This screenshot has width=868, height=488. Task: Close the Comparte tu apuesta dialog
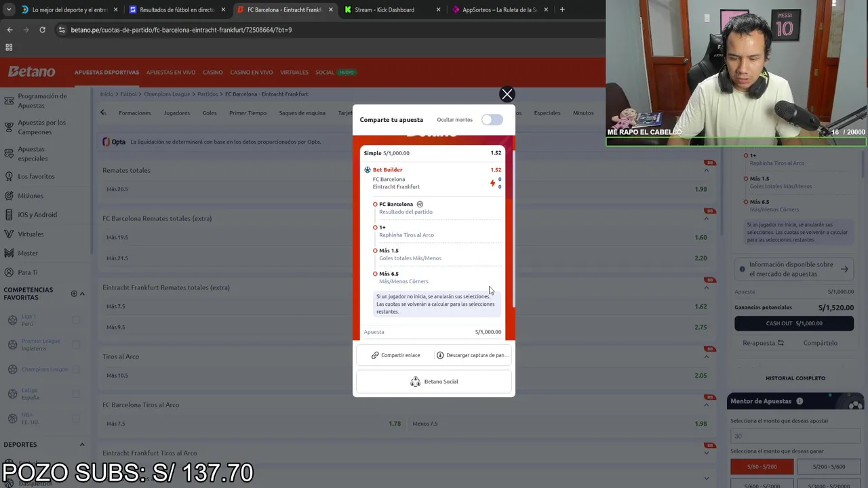tap(507, 94)
